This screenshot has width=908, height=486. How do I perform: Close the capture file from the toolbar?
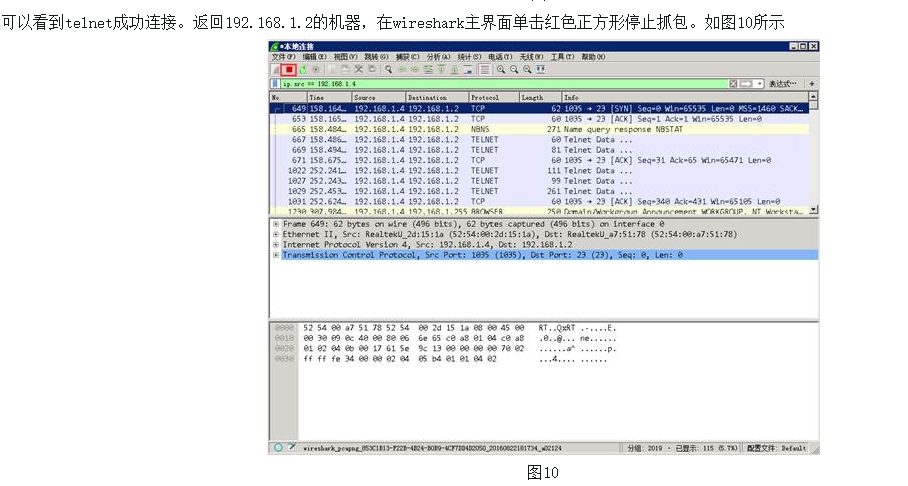coord(359,70)
